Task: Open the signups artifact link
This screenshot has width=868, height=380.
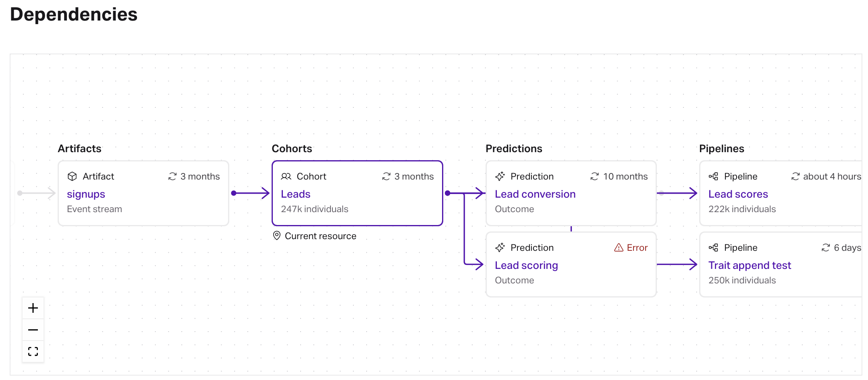Action: [86, 194]
